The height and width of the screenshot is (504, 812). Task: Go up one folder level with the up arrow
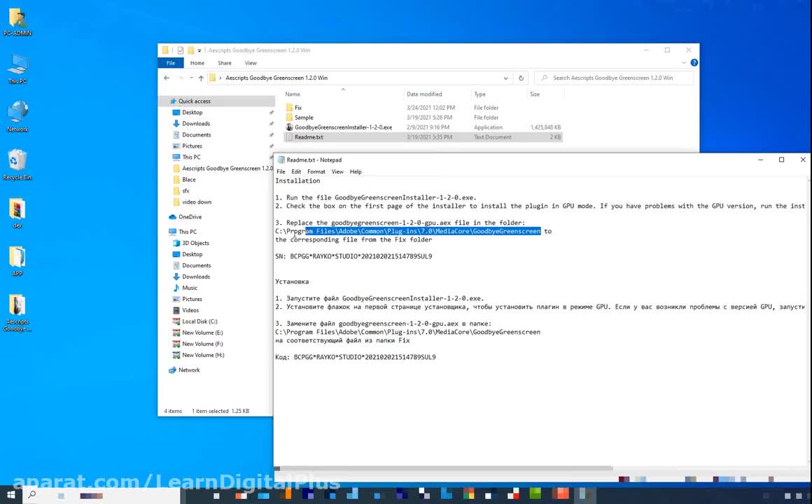pyautogui.click(x=201, y=78)
